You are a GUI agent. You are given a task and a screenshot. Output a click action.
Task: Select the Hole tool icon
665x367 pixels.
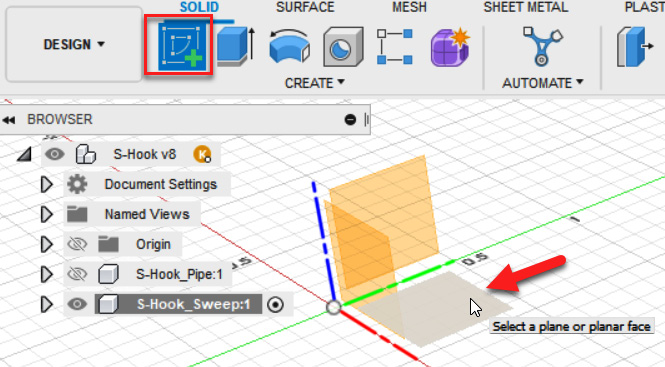(343, 47)
